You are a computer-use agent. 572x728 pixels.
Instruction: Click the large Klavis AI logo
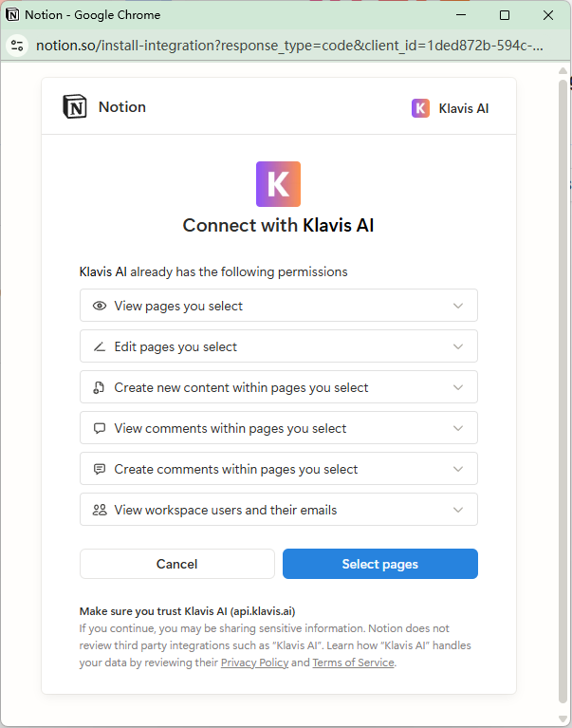[278, 184]
